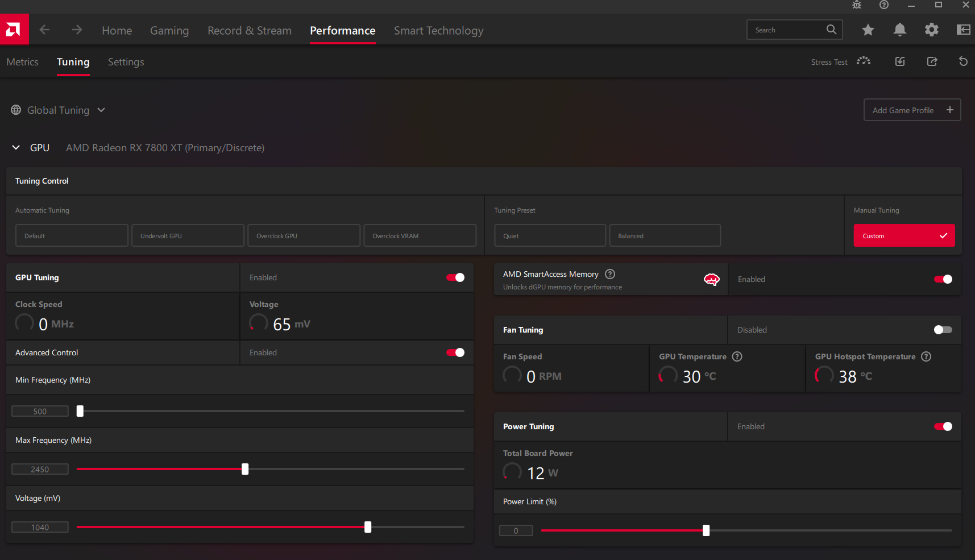Run the Stress Test gauge icon
Image resolution: width=975 pixels, height=560 pixels.
click(864, 61)
